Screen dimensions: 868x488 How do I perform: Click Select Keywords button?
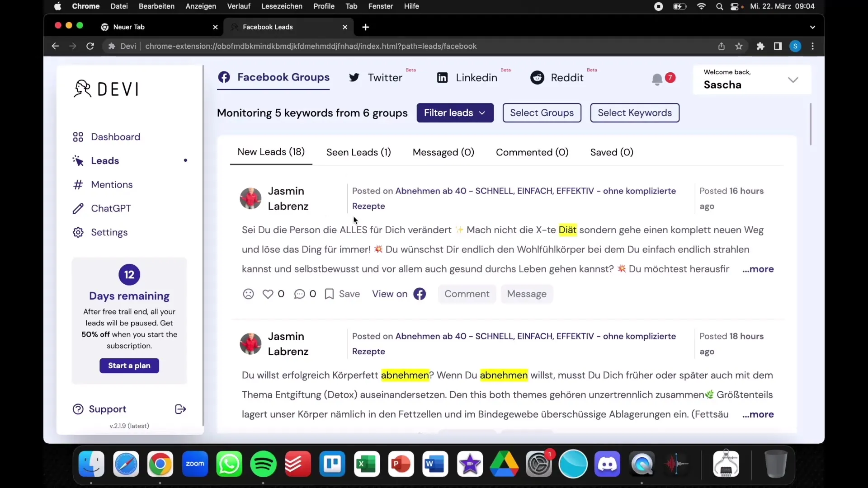tap(635, 113)
